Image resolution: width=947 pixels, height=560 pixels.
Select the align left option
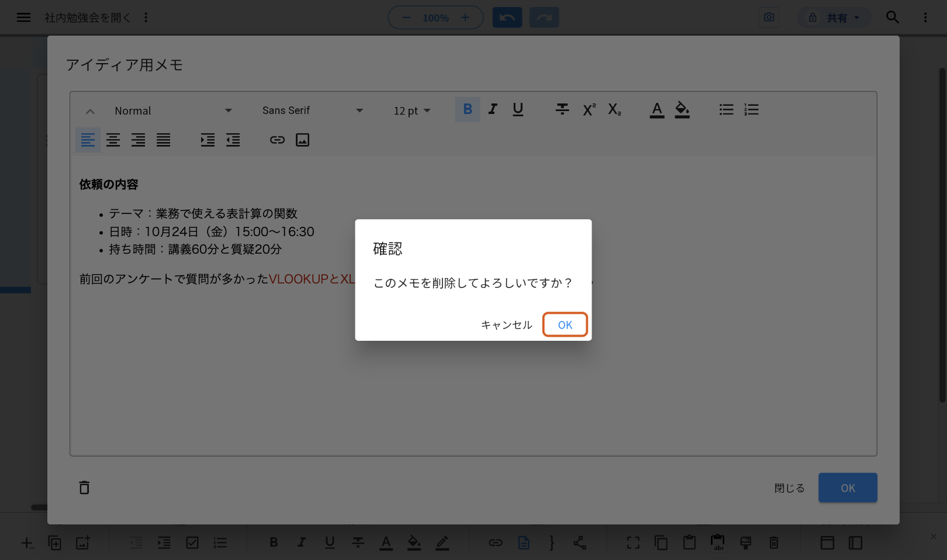click(88, 140)
